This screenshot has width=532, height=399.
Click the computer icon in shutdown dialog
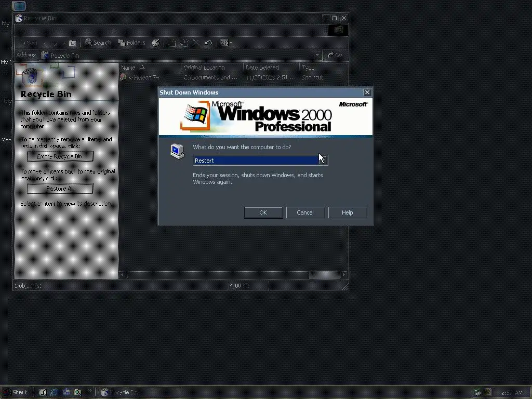click(177, 151)
